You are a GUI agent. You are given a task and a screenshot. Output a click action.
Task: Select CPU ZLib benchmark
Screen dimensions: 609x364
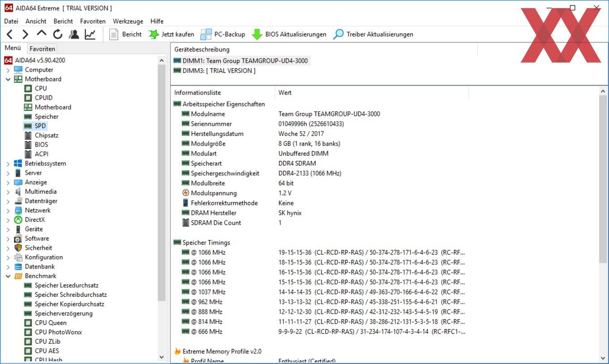coord(47,342)
